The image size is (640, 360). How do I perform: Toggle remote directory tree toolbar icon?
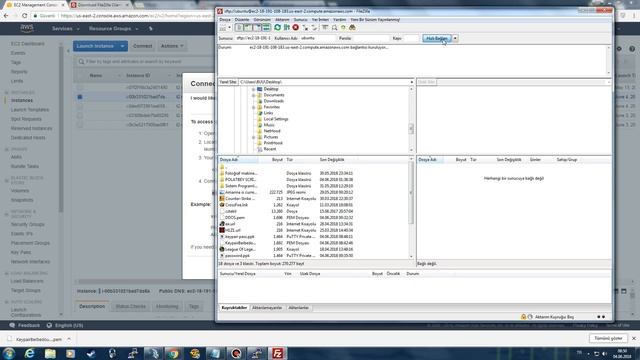pyautogui.click(x=258, y=28)
